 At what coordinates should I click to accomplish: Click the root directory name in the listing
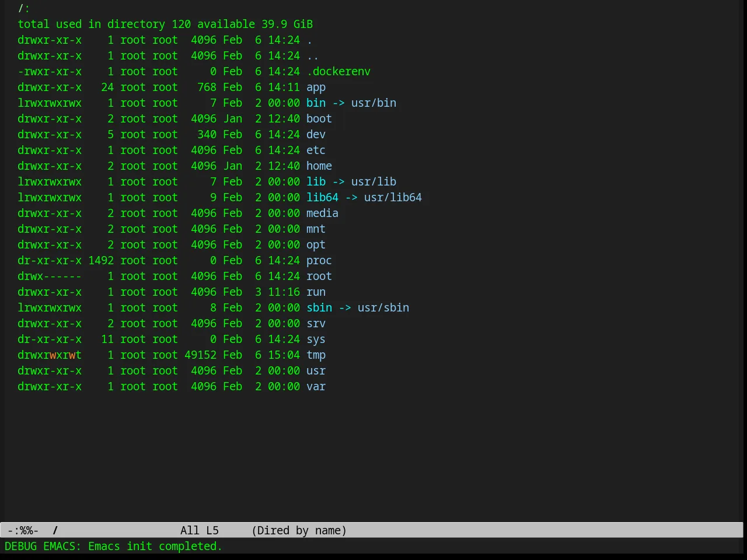tap(319, 276)
